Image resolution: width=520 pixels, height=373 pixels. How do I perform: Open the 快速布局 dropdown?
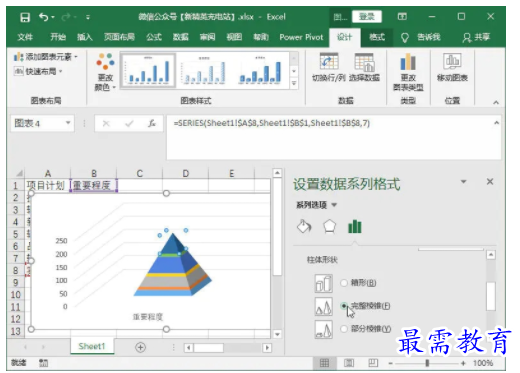[38, 71]
